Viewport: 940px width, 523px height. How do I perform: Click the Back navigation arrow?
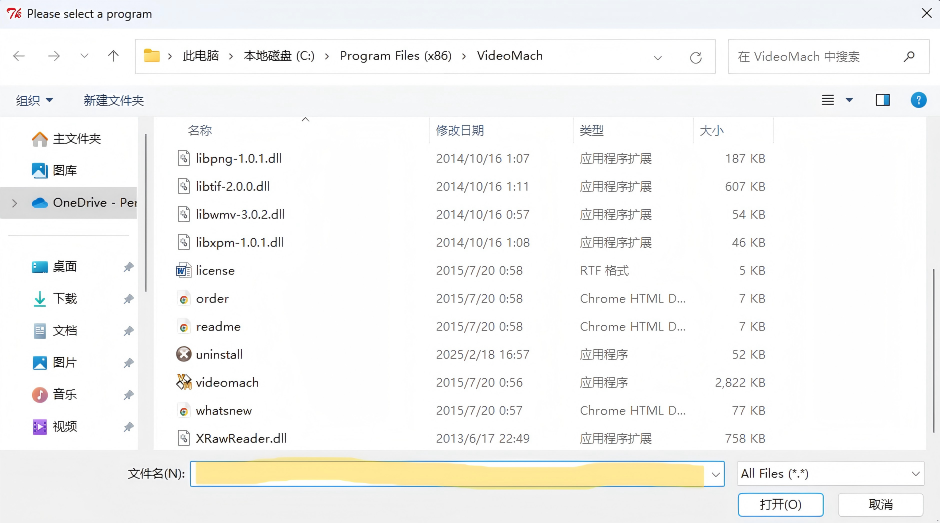pos(19,56)
